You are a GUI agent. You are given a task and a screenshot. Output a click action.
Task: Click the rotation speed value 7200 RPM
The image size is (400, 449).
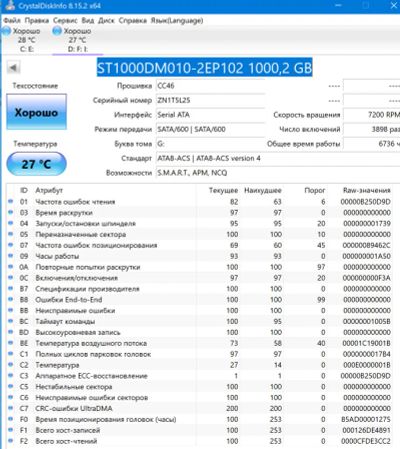(x=371, y=115)
